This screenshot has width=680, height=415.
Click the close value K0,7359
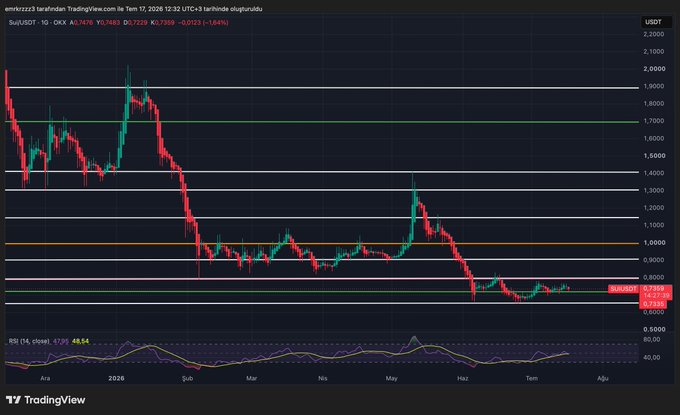(163, 23)
